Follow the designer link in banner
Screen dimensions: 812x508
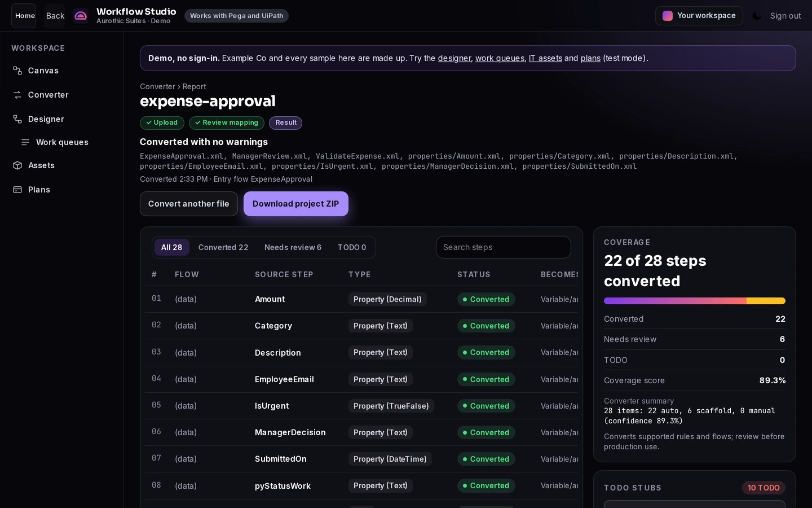coord(454,58)
